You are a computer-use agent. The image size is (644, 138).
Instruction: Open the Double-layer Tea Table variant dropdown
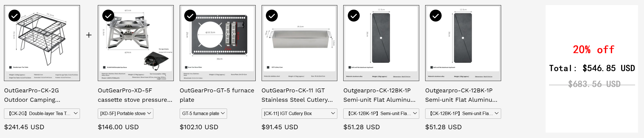42,113
